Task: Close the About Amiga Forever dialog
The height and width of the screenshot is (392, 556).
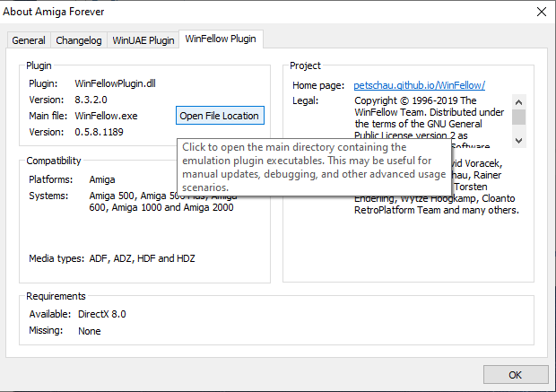Action: (x=541, y=12)
